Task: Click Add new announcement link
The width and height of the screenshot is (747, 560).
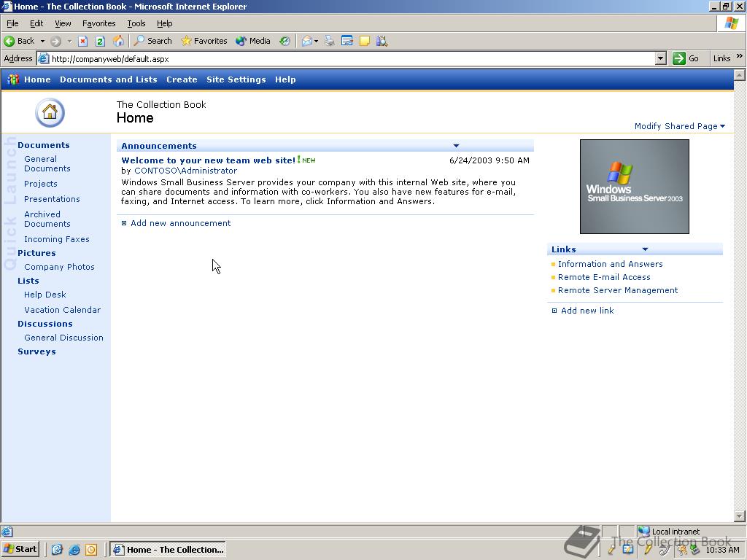Action: coord(180,223)
